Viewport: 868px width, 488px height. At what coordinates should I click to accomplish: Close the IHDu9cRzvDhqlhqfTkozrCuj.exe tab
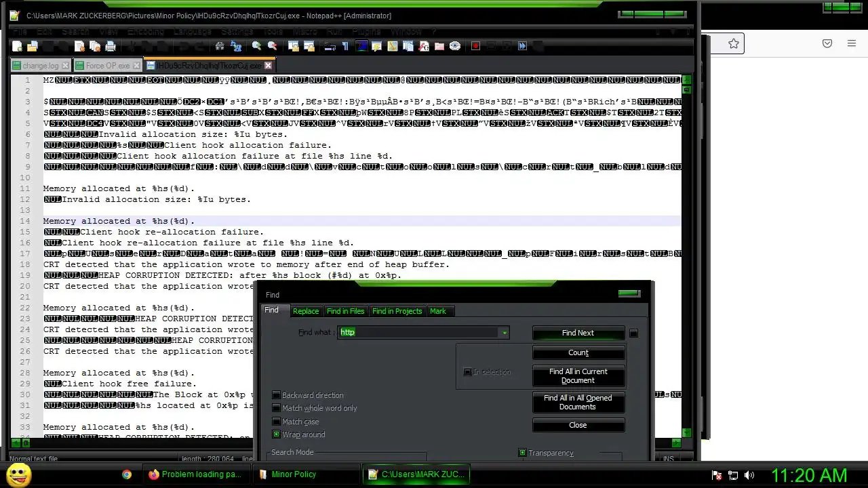coord(268,66)
